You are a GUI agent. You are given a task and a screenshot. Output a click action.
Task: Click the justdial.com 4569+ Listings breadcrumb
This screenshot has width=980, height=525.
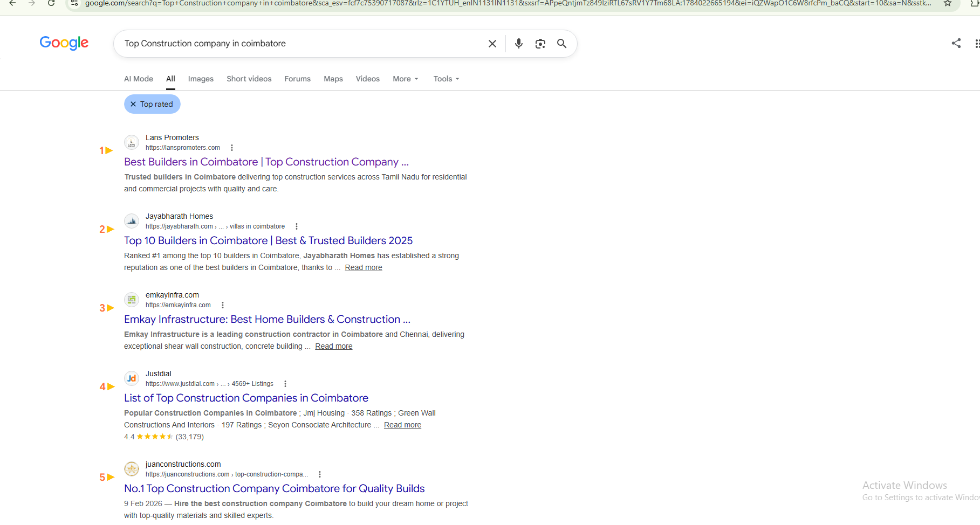pyautogui.click(x=209, y=384)
